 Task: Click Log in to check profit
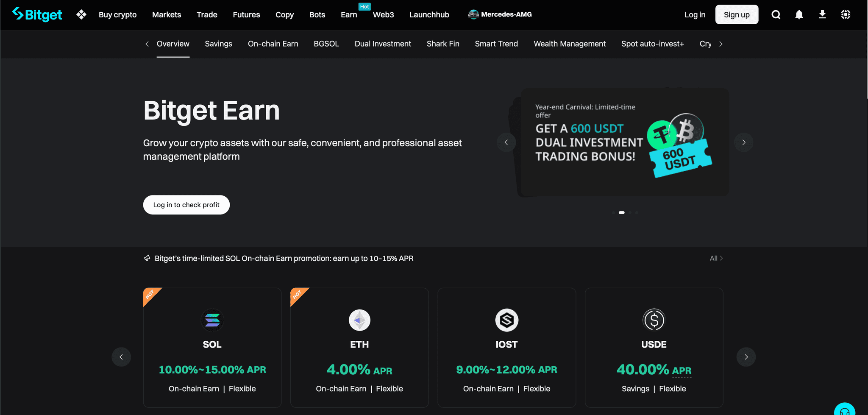click(x=186, y=205)
